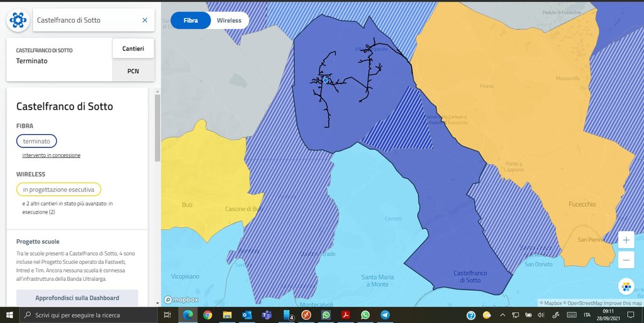Screen dimensions: 644x323
Task: Click the 'terminato' fibra status badge
Action: tap(36, 141)
